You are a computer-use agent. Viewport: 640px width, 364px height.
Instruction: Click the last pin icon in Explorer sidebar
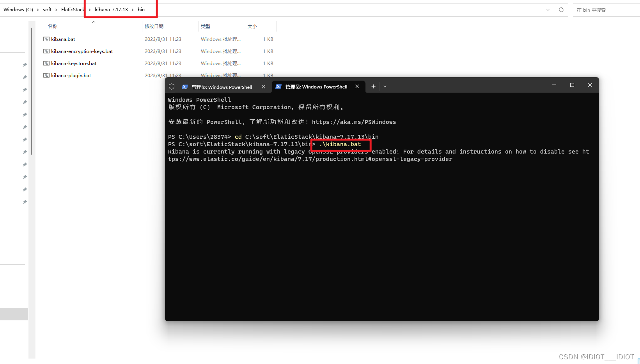(25, 202)
